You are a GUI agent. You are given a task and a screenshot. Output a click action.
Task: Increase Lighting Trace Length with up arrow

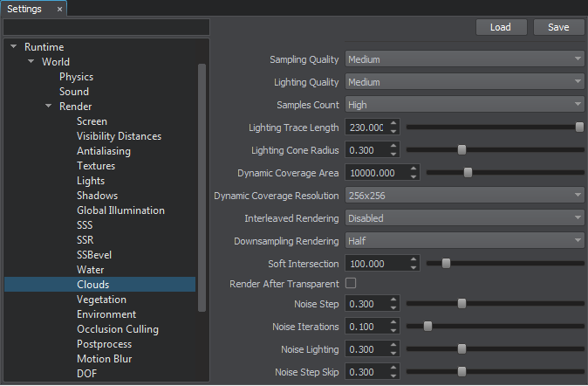point(393,123)
